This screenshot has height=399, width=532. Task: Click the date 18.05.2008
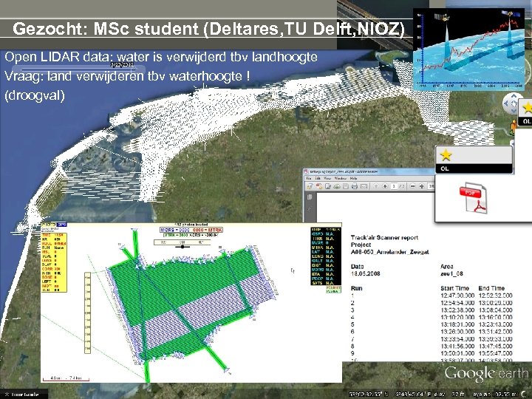tap(366, 273)
